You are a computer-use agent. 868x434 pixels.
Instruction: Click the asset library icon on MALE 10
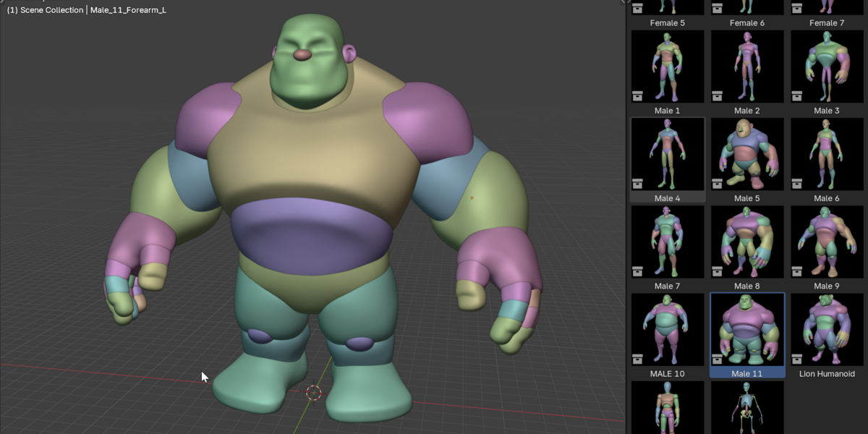click(638, 359)
